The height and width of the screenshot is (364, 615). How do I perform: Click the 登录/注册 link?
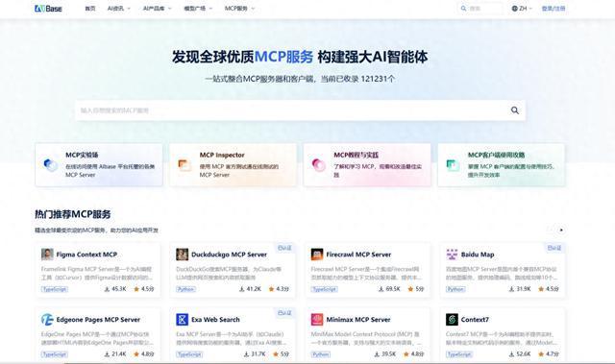[x=553, y=9]
